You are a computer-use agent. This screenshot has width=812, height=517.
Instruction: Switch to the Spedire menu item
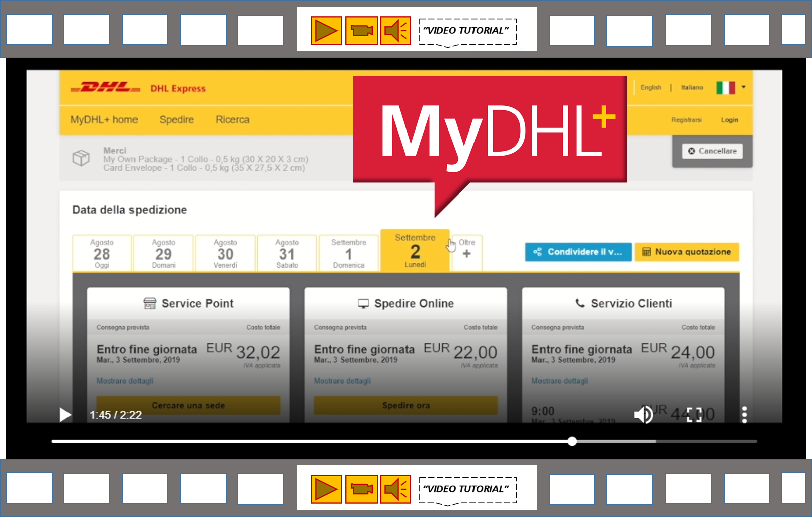(176, 119)
